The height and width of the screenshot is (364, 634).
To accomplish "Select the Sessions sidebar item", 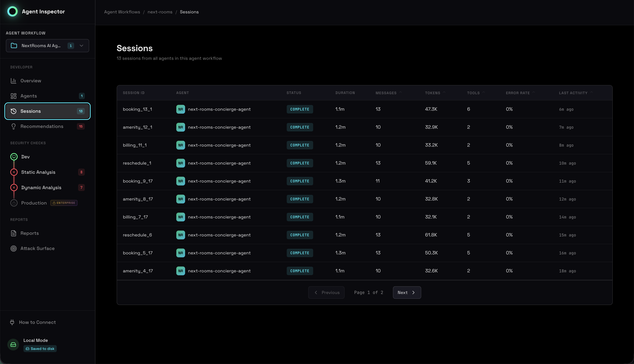I will (48, 111).
